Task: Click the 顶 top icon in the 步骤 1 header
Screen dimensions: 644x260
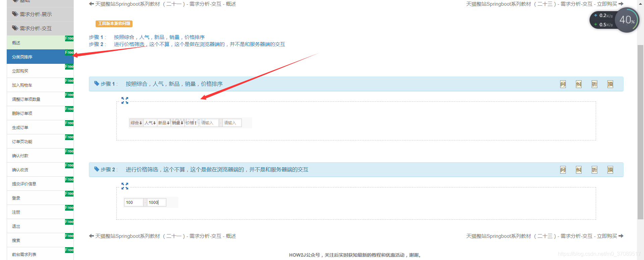Action: (610, 84)
